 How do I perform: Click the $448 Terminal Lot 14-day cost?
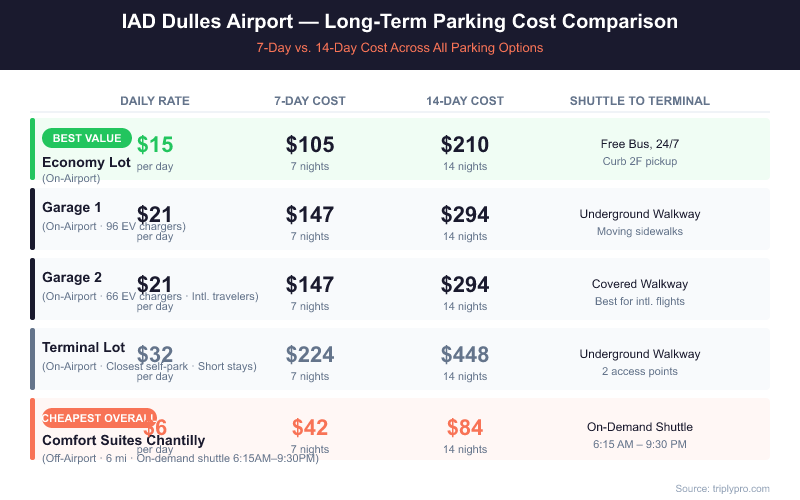point(465,354)
